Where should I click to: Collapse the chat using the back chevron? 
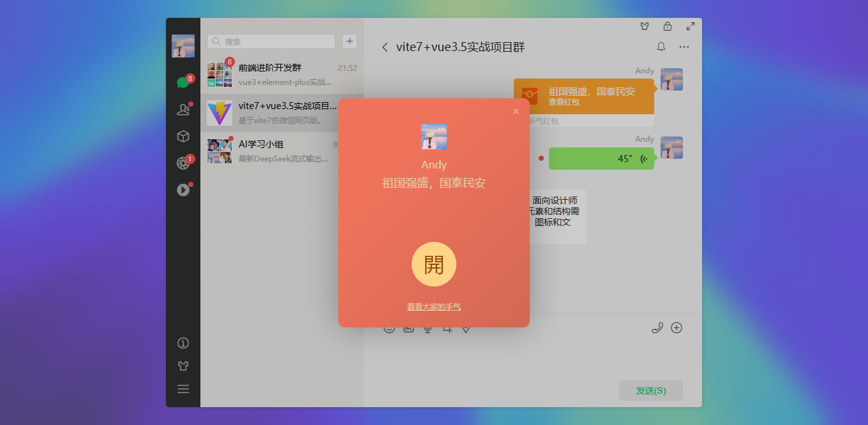click(384, 47)
